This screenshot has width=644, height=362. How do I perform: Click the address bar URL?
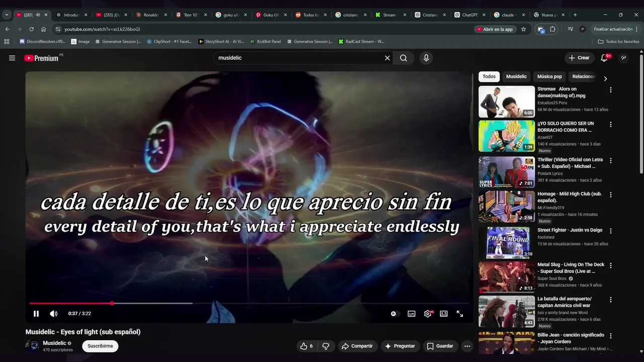pyautogui.click(x=102, y=29)
